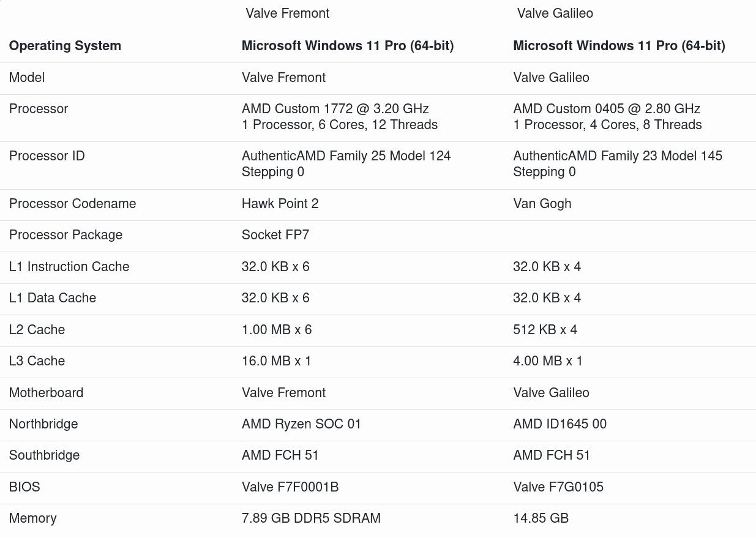Select the Van Gogh codename cell
756x538 pixels.
(542, 204)
